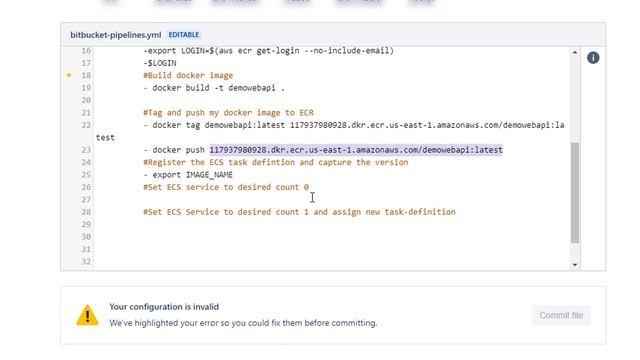Click the '#Set ECS service to desired count 0' comment
This screenshot has width=640, height=360.
pos(226,187)
